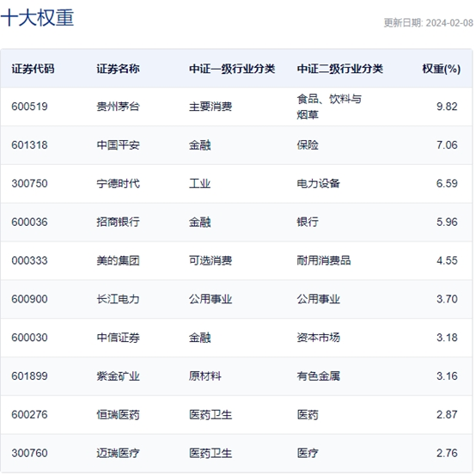Screen dimensions: 476x476
Task: Click stock name 贵州茅台
Action: point(118,107)
